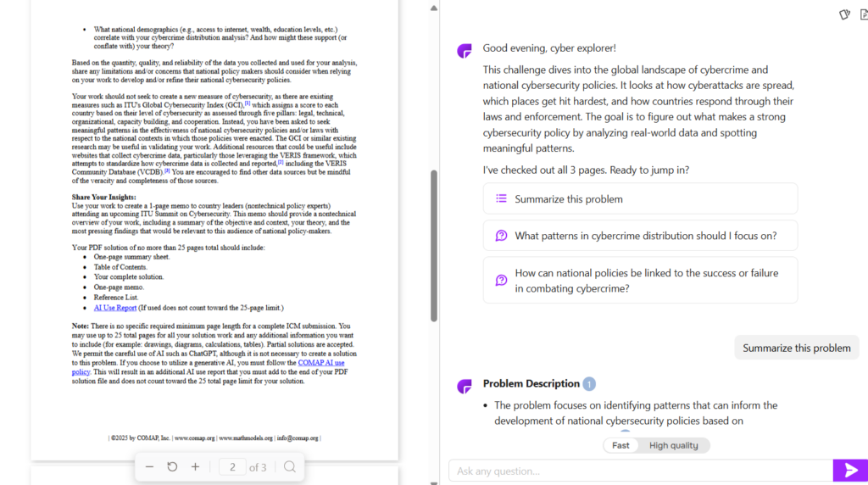
Task: Open the AI Use Report link
Action: (x=114, y=308)
